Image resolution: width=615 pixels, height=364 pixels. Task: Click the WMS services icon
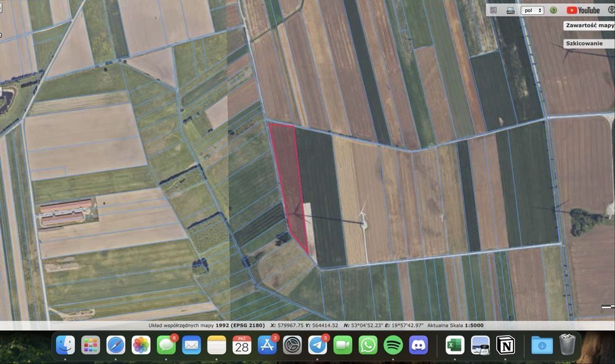(510, 10)
